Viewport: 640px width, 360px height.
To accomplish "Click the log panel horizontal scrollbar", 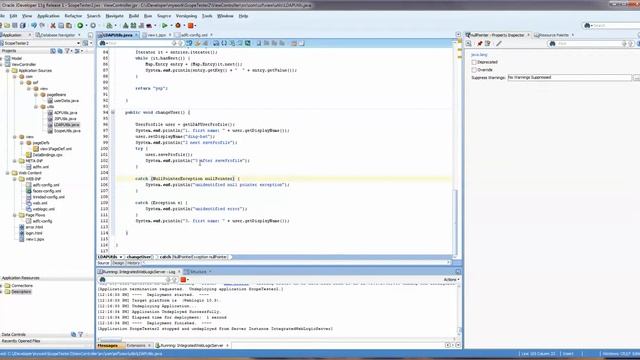I will pyautogui.click(x=276, y=340).
